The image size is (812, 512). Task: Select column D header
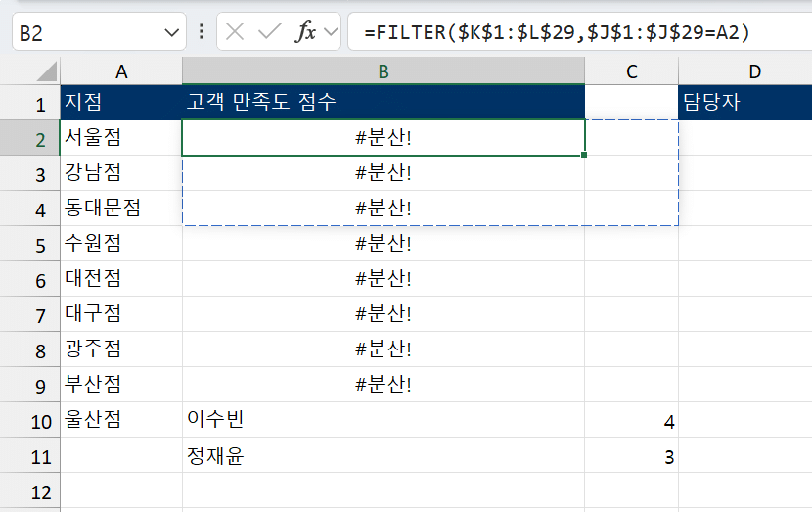tap(745, 71)
